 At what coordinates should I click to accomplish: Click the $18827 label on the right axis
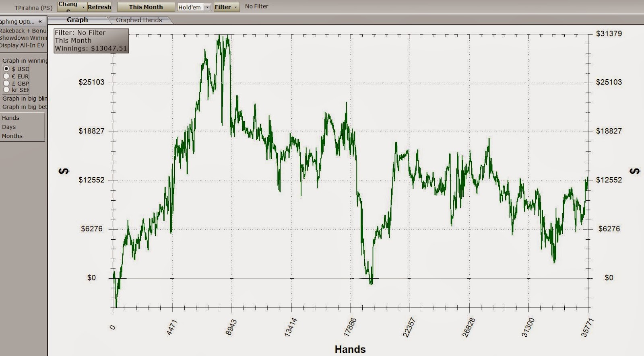tap(609, 131)
